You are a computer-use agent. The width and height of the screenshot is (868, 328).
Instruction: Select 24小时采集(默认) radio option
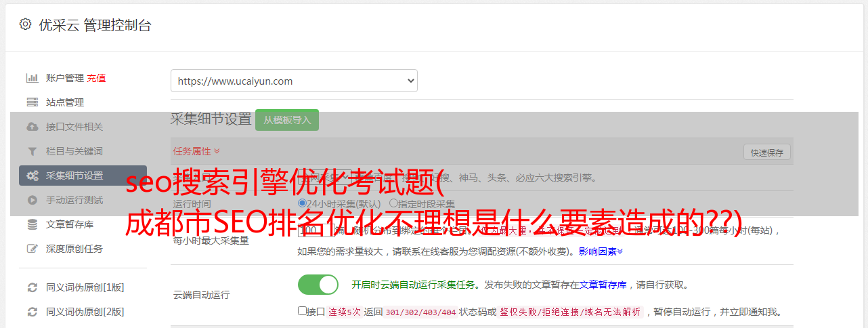pyautogui.click(x=303, y=203)
